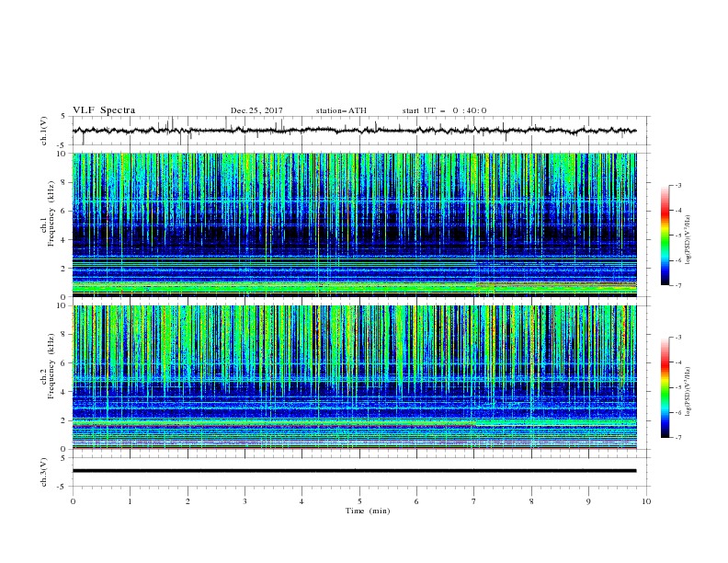
Task: Click the 'VLF Spectra' title text
Action: point(104,110)
